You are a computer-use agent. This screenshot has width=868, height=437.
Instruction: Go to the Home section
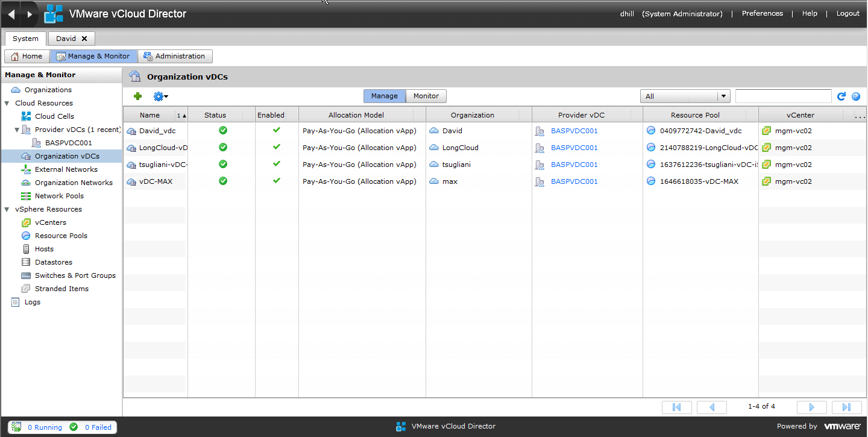pos(27,56)
